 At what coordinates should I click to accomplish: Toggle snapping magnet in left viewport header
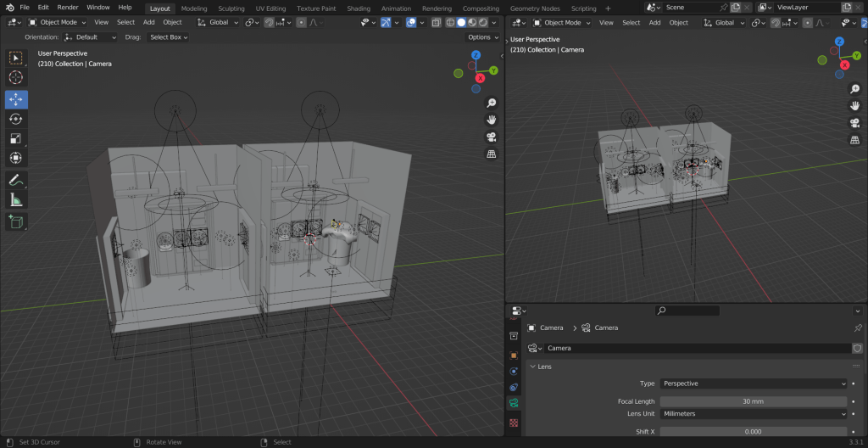tap(269, 22)
